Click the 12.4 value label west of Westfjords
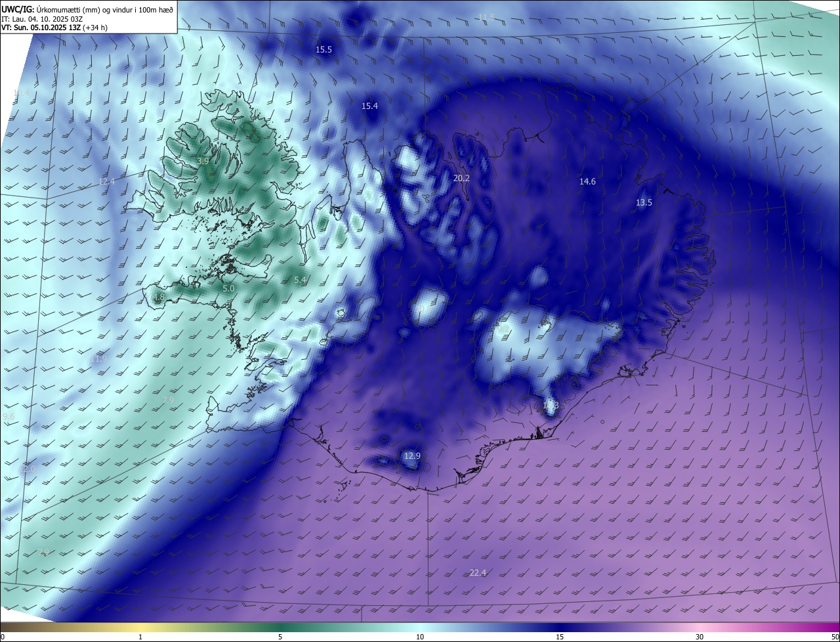Image resolution: width=840 pixels, height=642 pixels. (x=106, y=182)
